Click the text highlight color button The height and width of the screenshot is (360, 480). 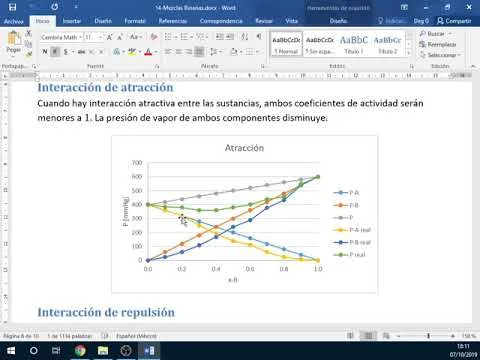point(132,52)
